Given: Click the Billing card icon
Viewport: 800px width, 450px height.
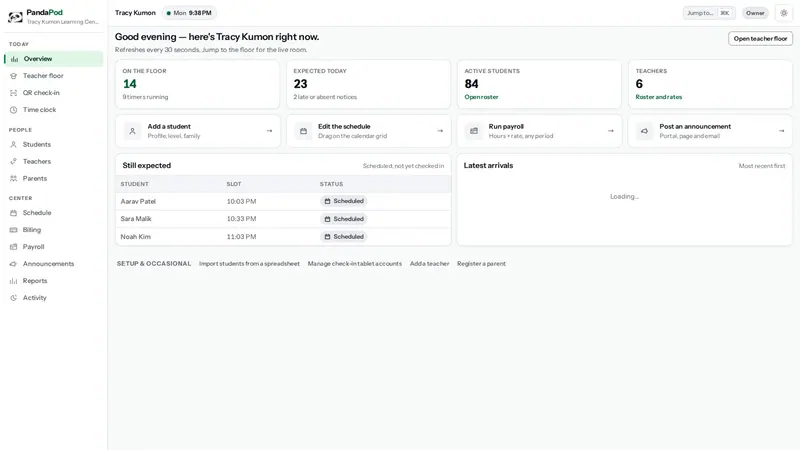Looking at the screenshot, I should pos(14,230).
